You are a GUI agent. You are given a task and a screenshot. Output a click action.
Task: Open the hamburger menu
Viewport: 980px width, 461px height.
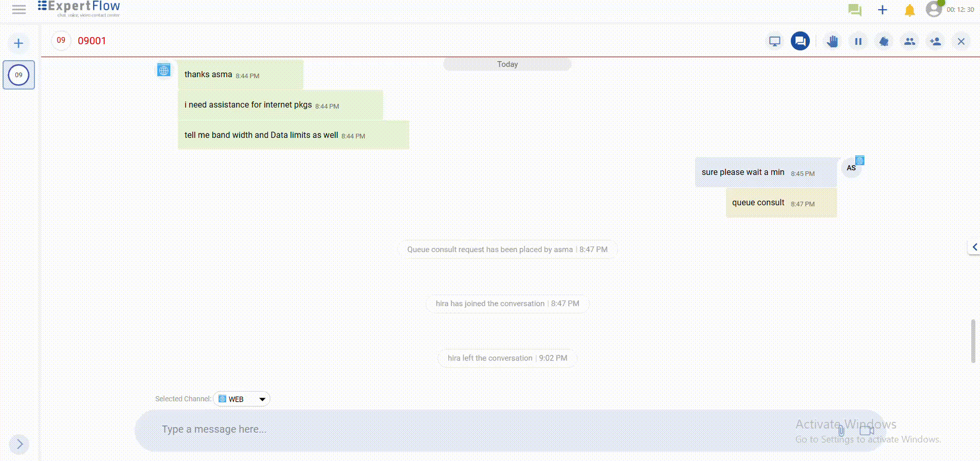[19, 9]
